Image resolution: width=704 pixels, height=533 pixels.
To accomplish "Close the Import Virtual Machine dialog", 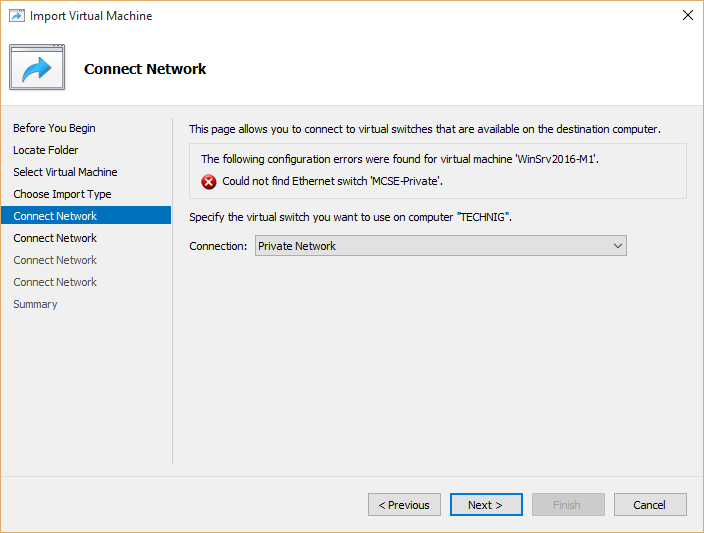I will (687, 15).
